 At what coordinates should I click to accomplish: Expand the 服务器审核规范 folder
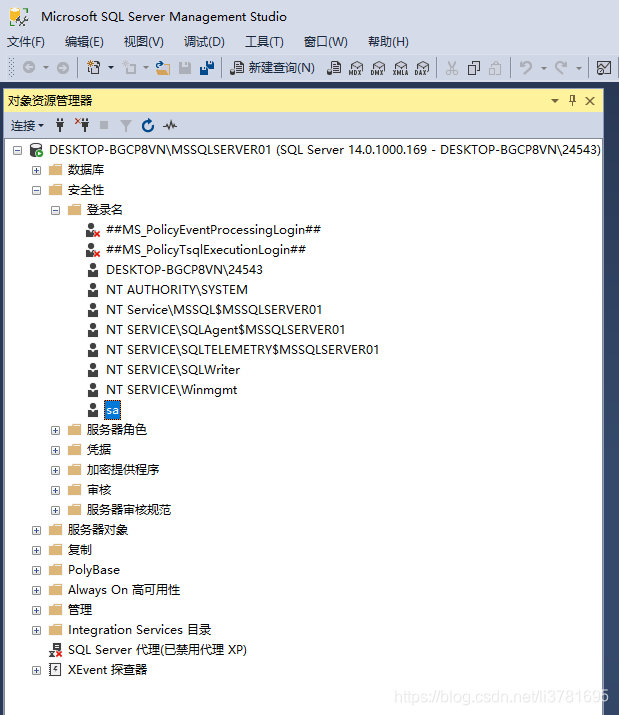pos(55,510)
